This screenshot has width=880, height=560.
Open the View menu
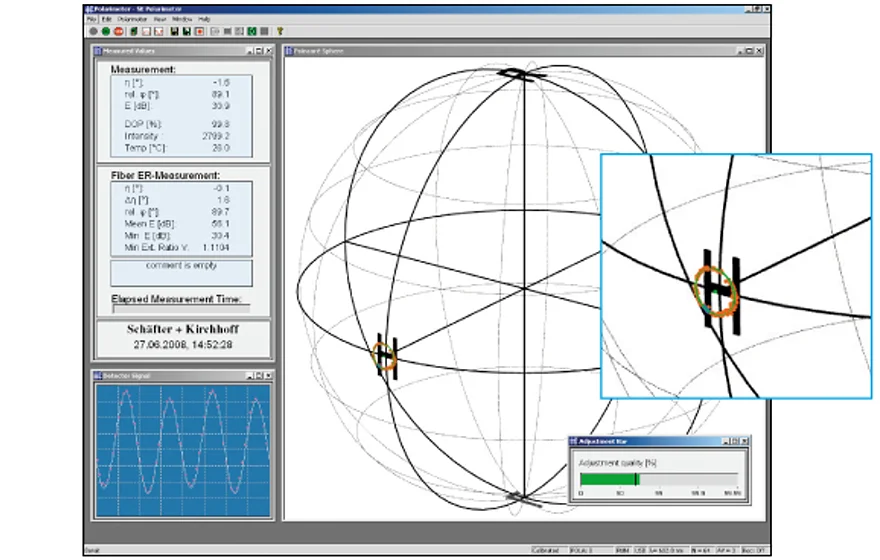pyautogui.click(x=158, y=19)
